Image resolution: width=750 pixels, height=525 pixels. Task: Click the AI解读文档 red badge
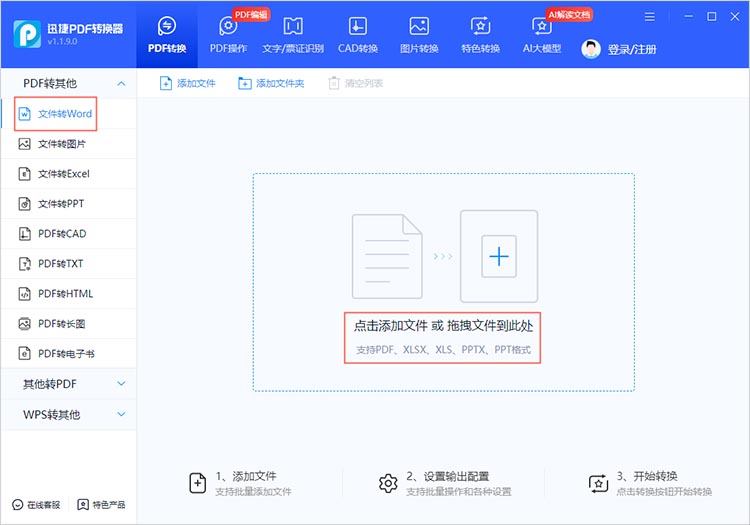pos(569,15)
